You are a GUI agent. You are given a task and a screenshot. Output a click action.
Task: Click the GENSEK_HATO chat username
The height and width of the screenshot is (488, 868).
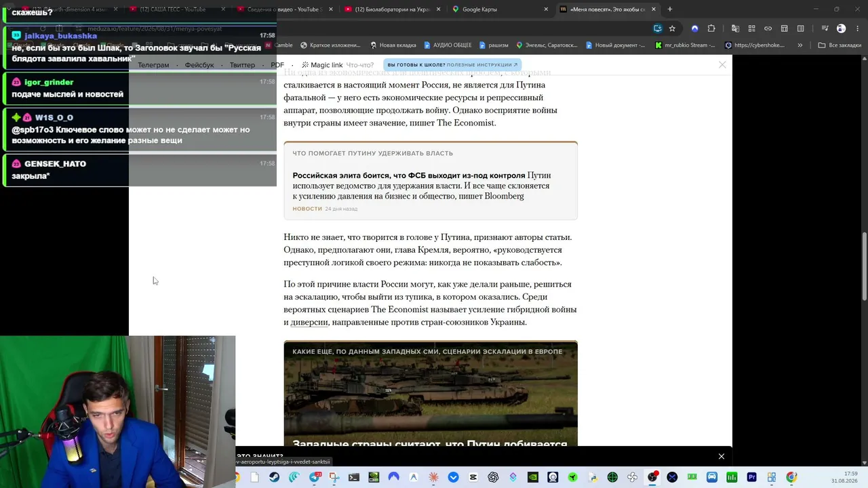point(55,164)
